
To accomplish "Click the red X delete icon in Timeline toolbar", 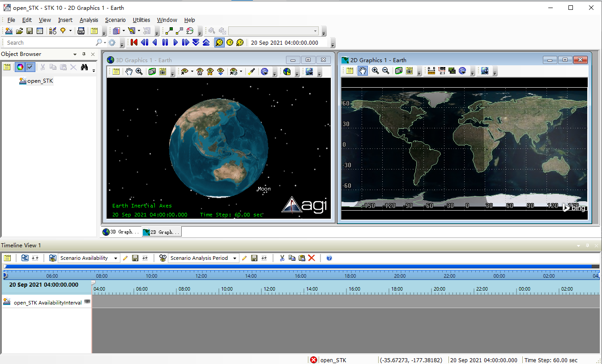I will (x=312, y=258).
